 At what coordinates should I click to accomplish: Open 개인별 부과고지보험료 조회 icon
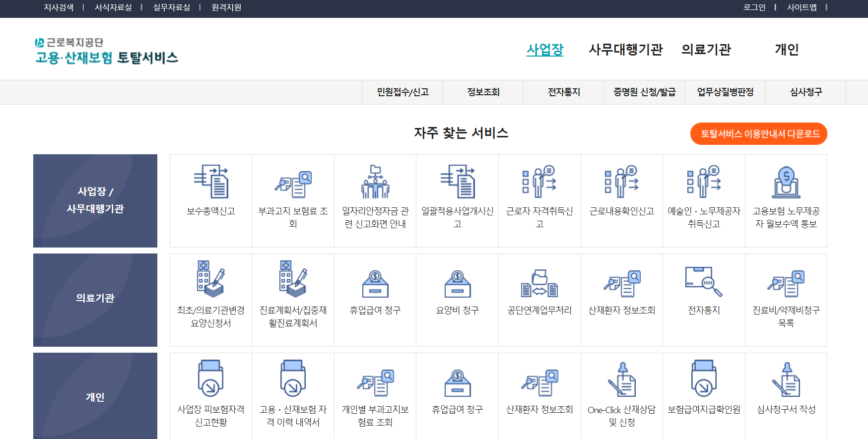[375, 383]
